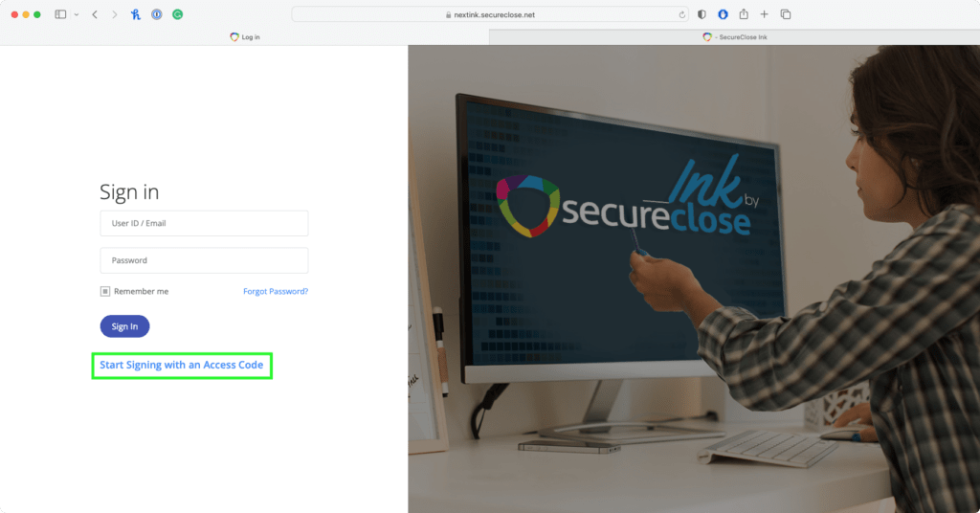Focus the Password field

pos(204,260)
